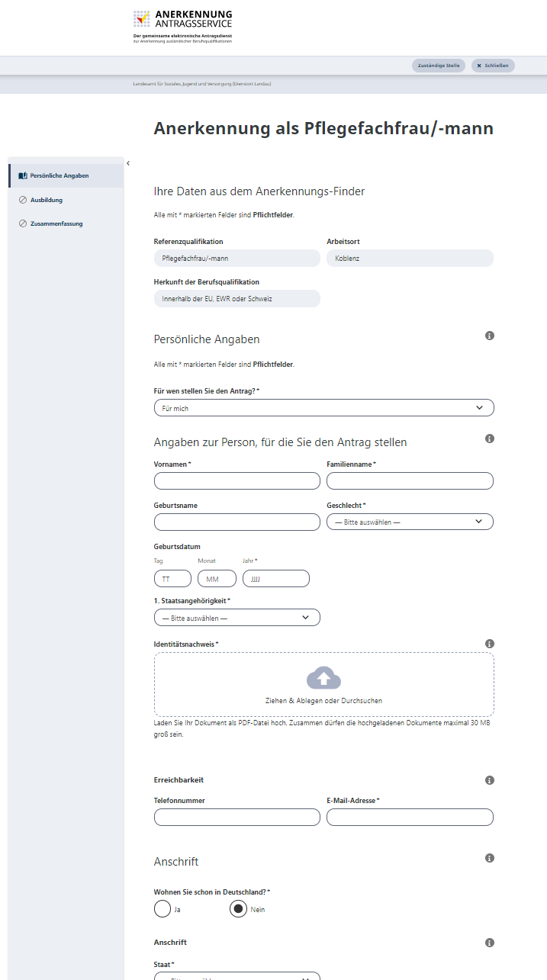Click the blocked icon next to Zusammenfassung
The image size is (547, 980).
[x=23, y=223]
